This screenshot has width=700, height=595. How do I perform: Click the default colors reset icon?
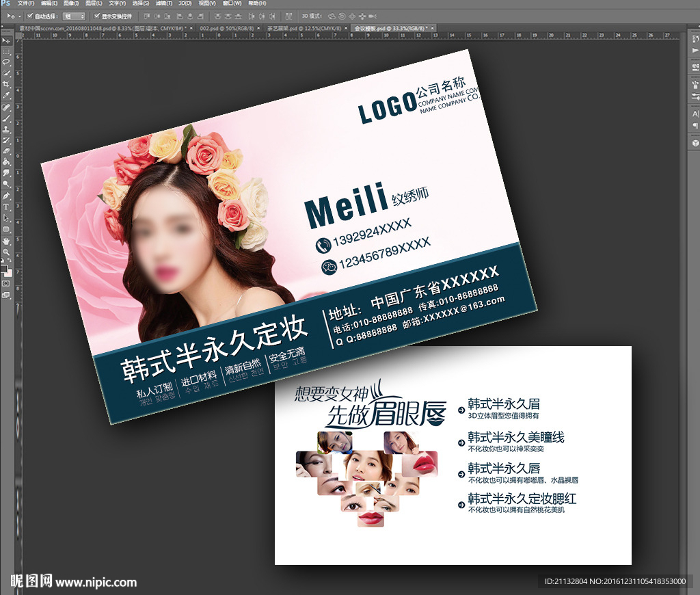click(3, 261)
